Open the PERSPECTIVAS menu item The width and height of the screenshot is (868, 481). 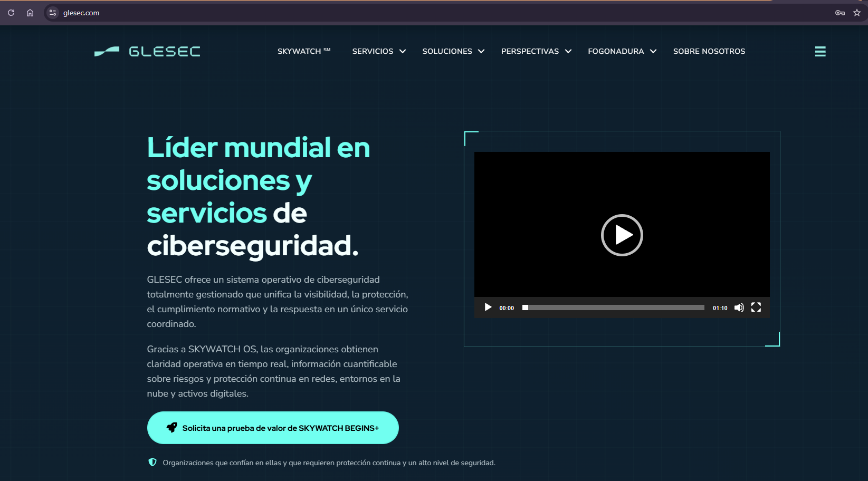point(530,51)
